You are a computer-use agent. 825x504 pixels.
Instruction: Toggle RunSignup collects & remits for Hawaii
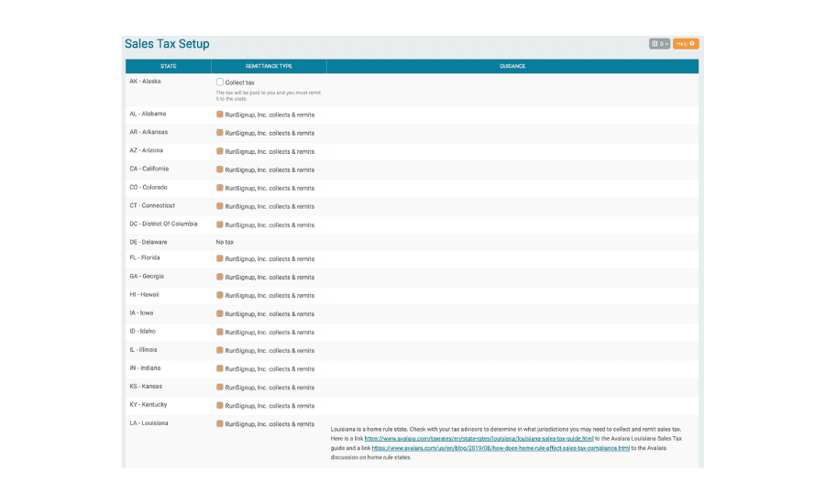tap(219, 295)
